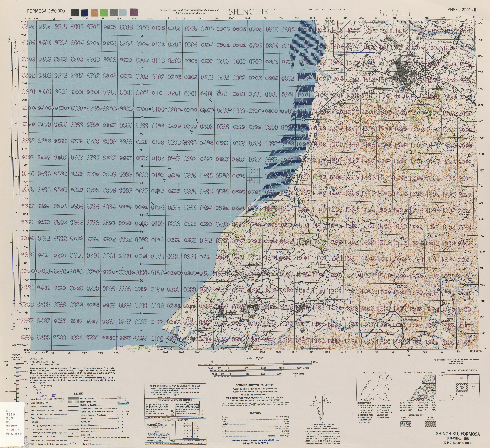Click the mine crossed-picks symbol in legend

point(123,428)
